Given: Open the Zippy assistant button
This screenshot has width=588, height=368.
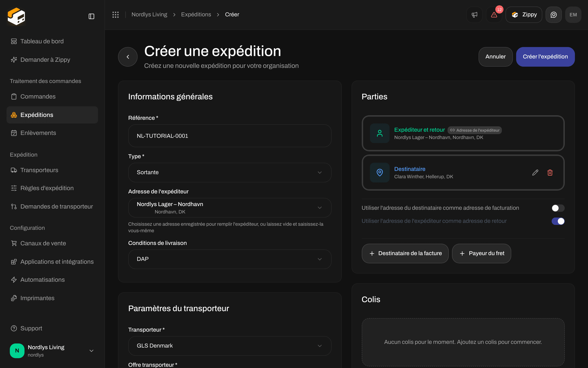Looking at the screenshot, I should pos(524,15).
